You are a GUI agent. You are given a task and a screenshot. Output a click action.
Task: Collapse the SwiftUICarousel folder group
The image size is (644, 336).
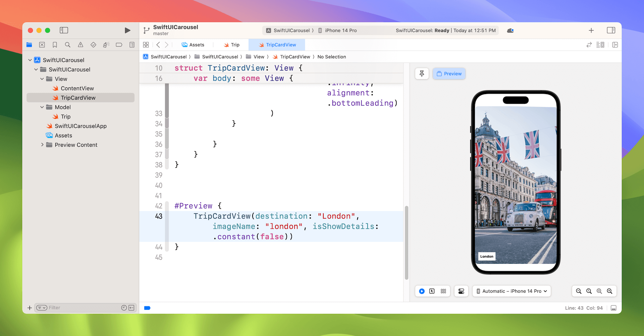point(36,69)
